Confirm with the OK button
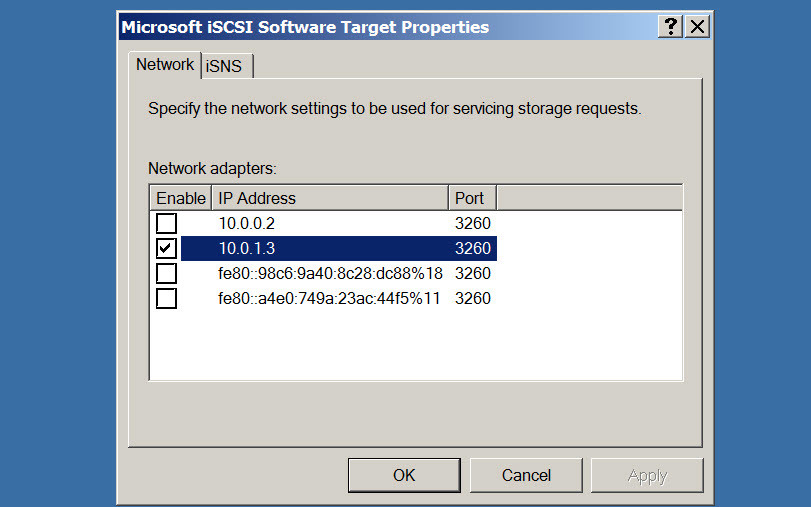 [404, 475]
